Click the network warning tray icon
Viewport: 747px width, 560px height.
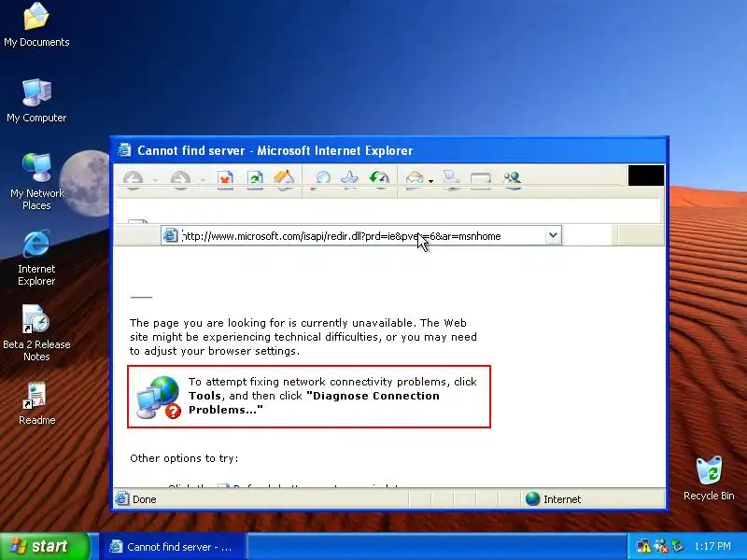click(643, 546)
